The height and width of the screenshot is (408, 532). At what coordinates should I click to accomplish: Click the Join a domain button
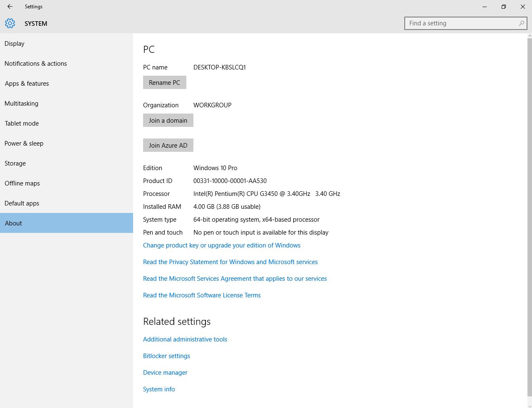(168, 120)
